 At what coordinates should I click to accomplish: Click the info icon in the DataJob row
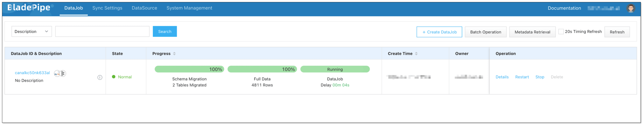(x=100, y=77)
